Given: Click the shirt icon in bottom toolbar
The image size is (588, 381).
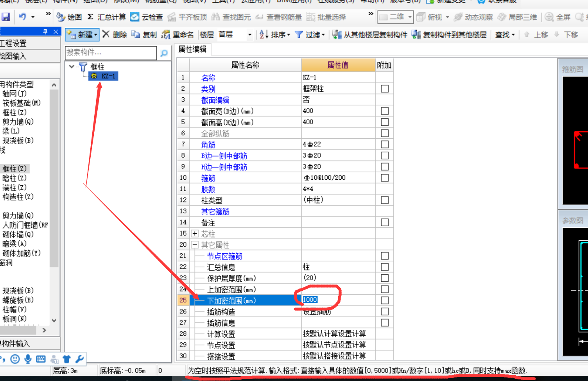Looking at the screenshot, I should pyautogui.click(x=66, y=359).
